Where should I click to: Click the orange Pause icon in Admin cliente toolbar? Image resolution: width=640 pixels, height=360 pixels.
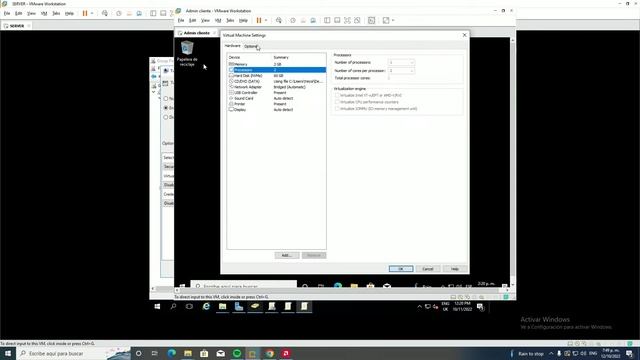pyautogui.click(x=259, y=20)
